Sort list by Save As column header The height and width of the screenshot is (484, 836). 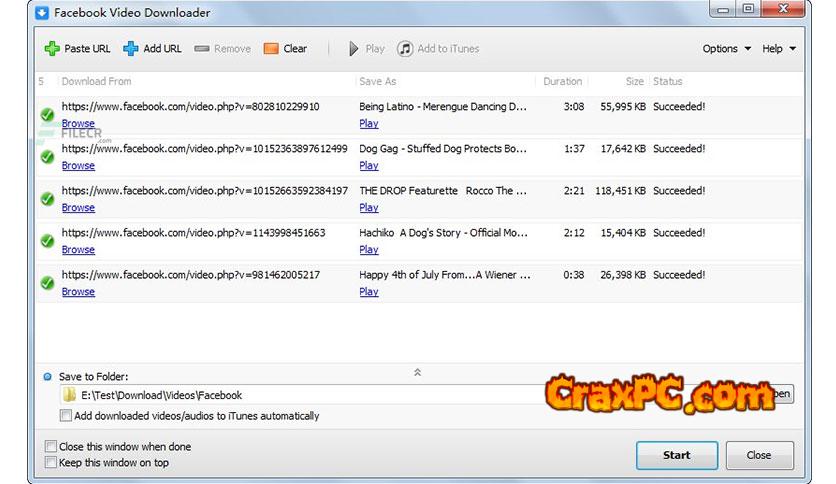pos(377,82)
